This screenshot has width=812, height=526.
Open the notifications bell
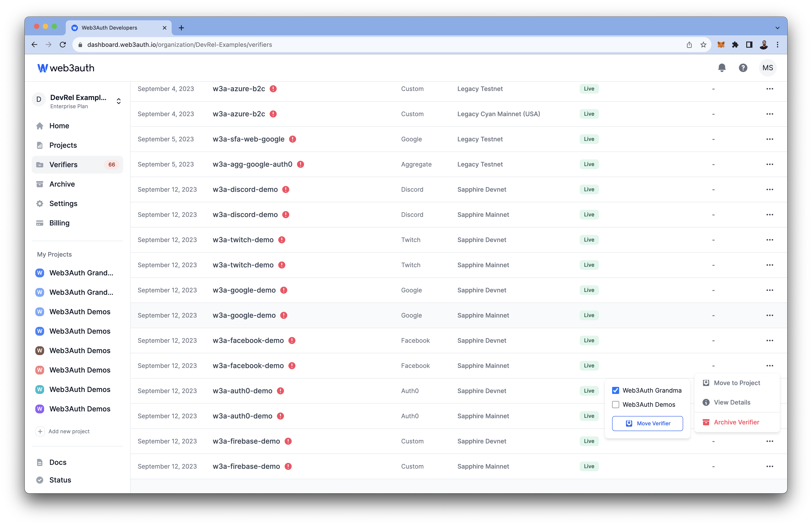coord(722,68)
